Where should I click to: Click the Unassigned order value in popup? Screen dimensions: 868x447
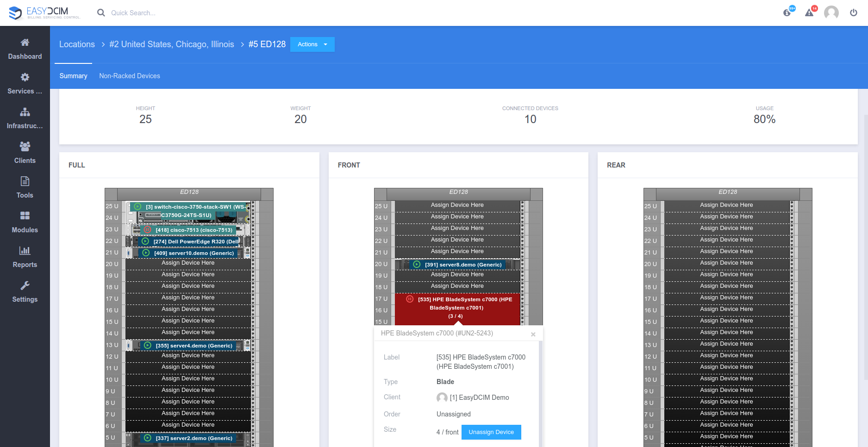(x=454, y=414)
